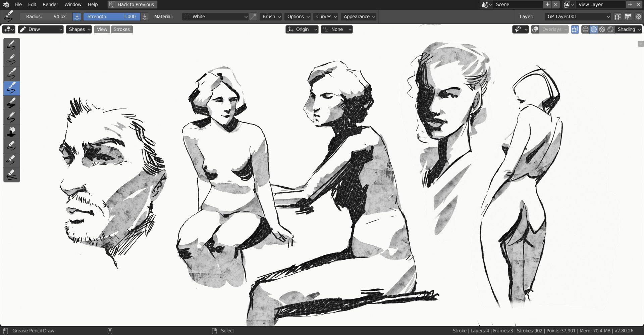
Task: Adjust the Radius slider field
Action: click(x=46, y=16)
